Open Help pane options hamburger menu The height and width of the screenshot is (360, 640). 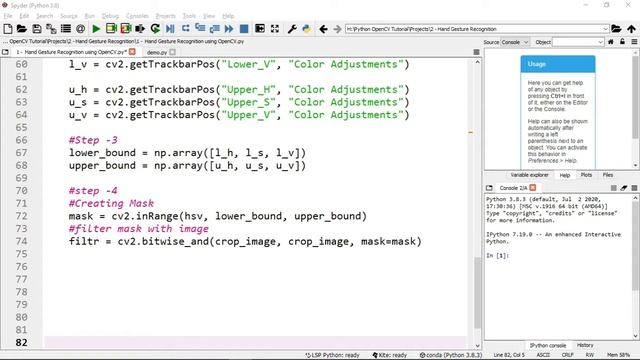[x=634, y=42]
